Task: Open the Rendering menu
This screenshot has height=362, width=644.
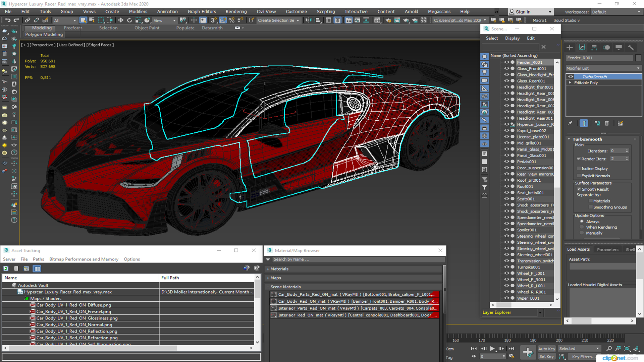Action: (236, 12)
